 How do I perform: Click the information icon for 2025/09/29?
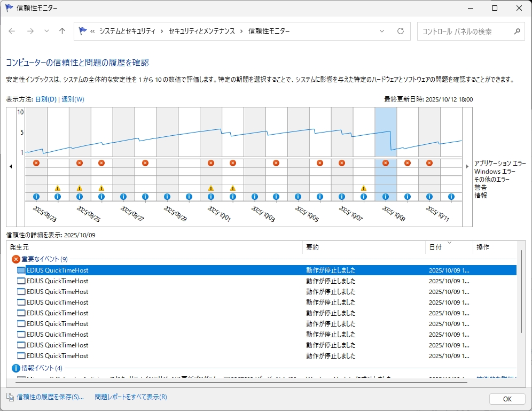167,197
